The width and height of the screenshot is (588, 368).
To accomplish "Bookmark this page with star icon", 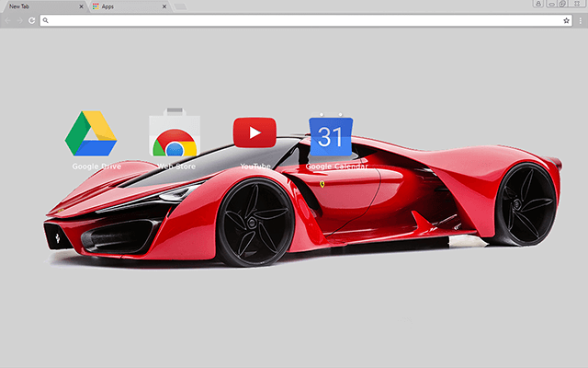I will pyautogui.click(x=566, y=19).
